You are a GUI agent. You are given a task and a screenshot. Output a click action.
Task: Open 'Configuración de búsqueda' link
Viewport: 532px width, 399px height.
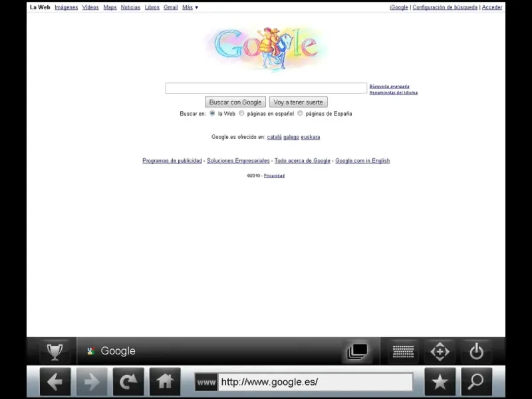(445, 7)
